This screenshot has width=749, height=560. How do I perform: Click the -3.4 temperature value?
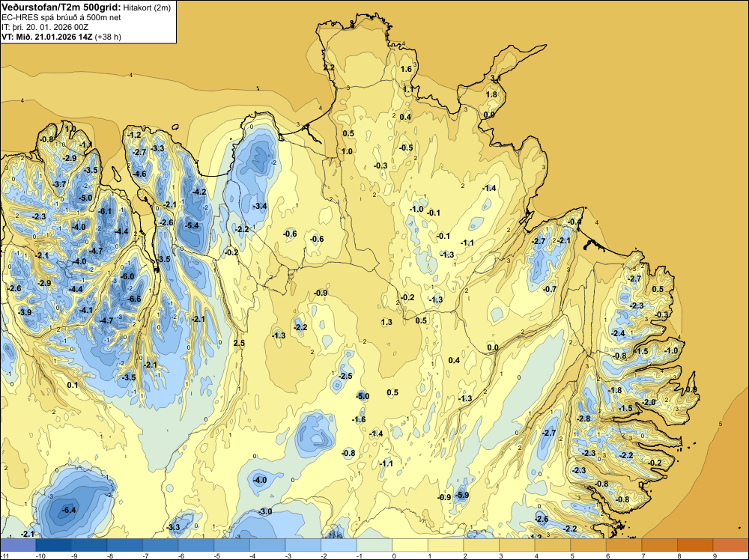coord(259,206)
